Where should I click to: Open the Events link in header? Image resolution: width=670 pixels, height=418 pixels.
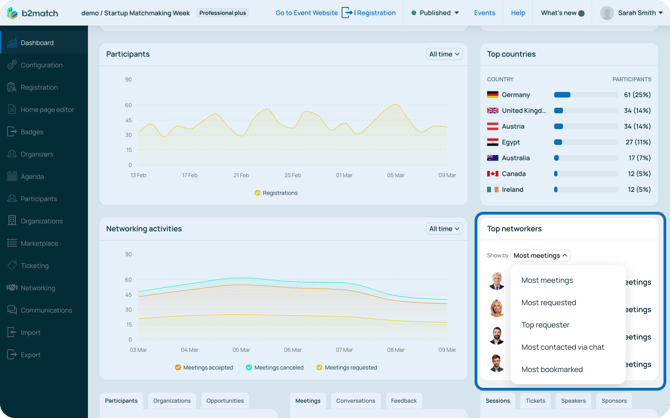pyautogui.click(x=484, y=13)
